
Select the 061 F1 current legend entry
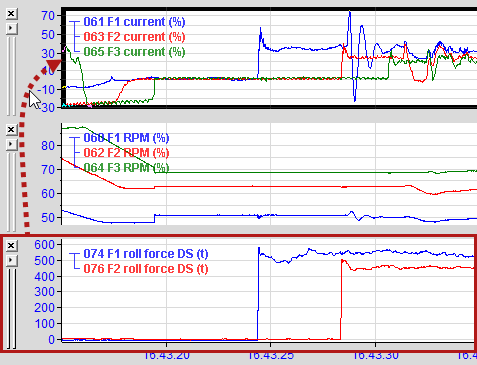tap(134, 22)
